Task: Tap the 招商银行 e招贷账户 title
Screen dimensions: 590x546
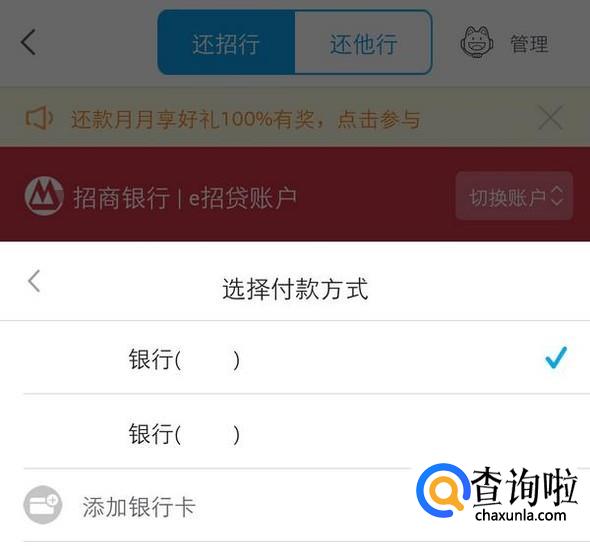Action: (x=184, y=197)
